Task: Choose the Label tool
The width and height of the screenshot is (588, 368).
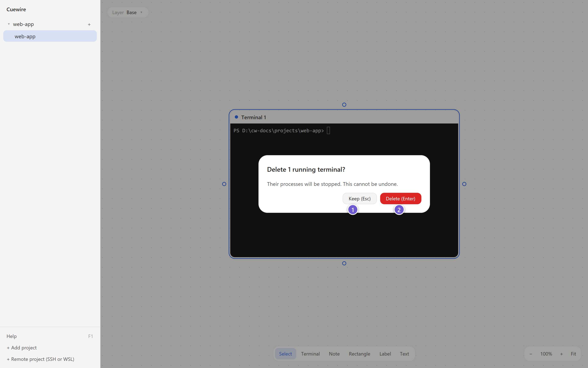Action: pos(385,354)
